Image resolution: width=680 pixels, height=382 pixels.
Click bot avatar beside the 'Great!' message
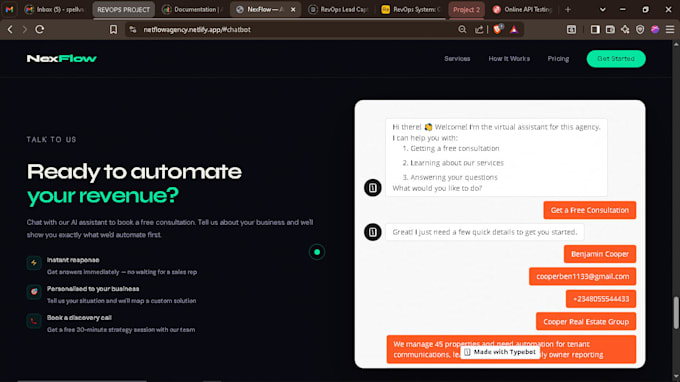point(373,232)
